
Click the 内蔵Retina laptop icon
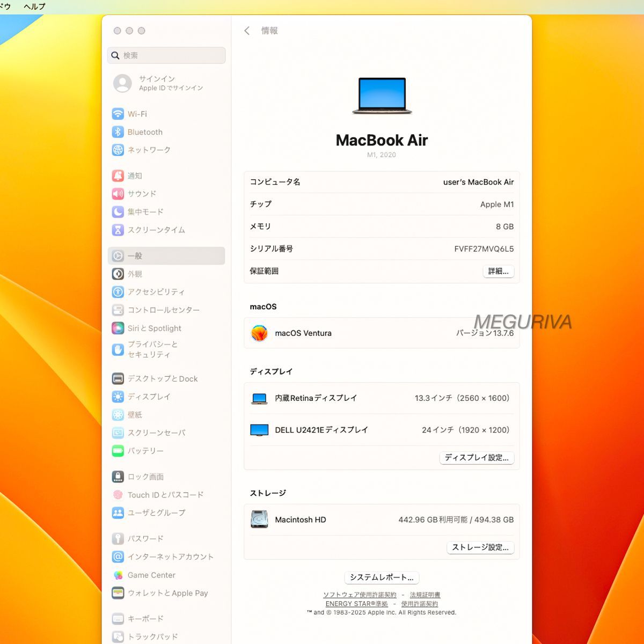(259, 399)
